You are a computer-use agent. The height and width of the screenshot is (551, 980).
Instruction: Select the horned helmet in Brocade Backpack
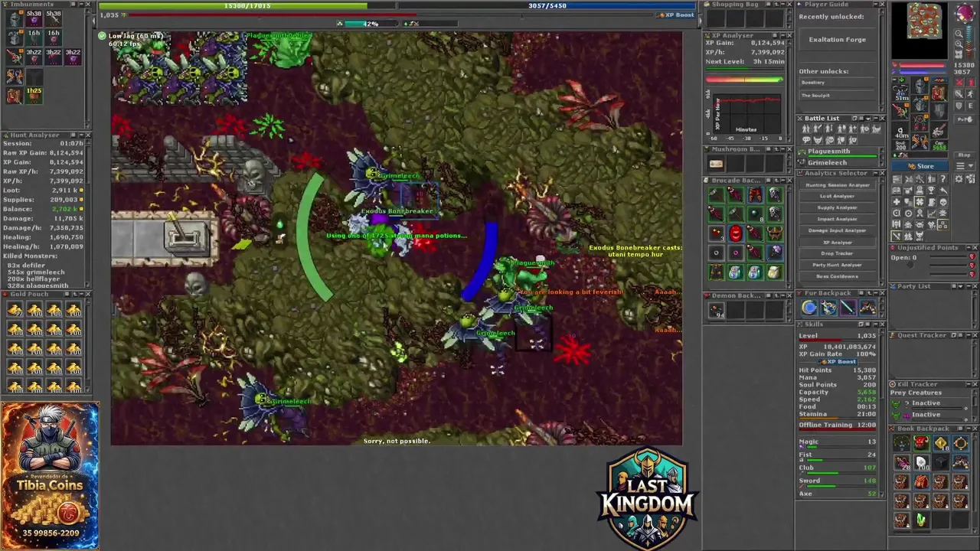click(775, 233)
